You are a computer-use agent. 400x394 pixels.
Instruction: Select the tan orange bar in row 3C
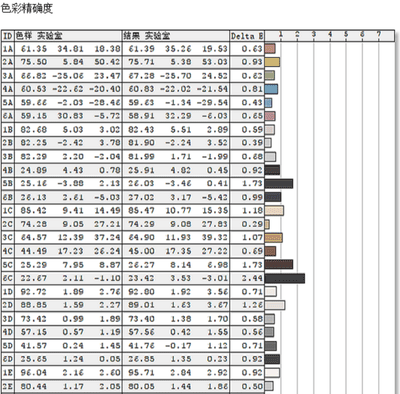[274, 238]
